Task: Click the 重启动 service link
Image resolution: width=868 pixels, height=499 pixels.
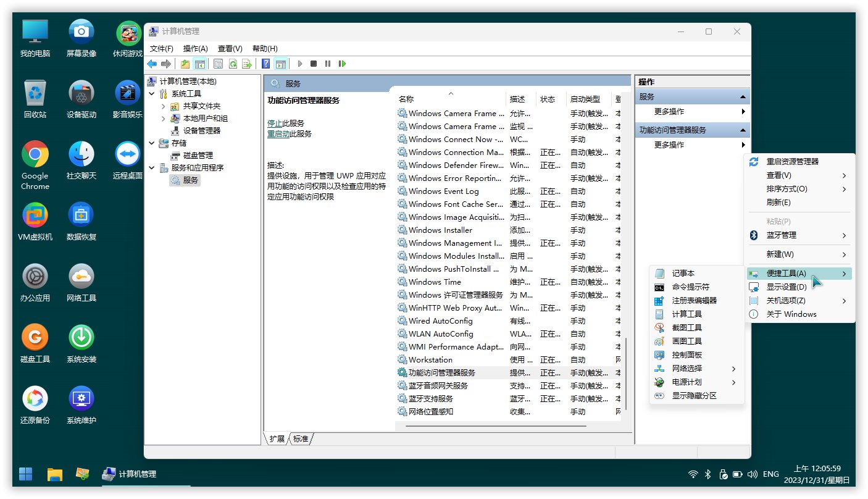Action: [x=278, y=133]
